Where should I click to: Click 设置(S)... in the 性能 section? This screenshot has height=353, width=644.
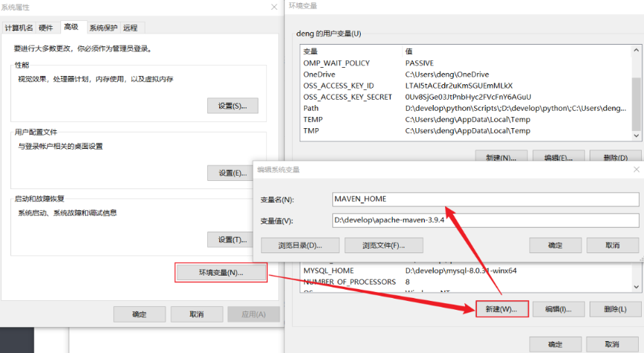[233, 106]
